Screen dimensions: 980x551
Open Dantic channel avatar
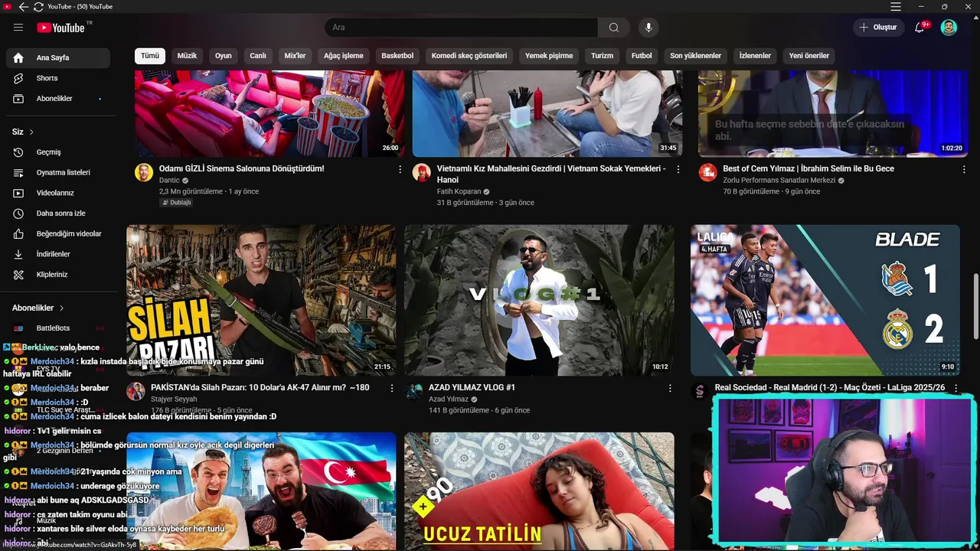[144, 172]
